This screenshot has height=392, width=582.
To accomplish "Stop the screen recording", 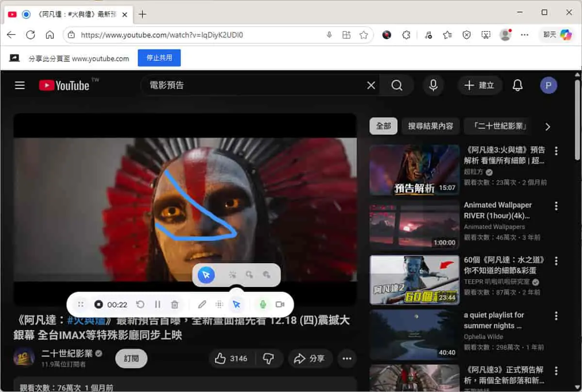I will [x=98, y=305].
